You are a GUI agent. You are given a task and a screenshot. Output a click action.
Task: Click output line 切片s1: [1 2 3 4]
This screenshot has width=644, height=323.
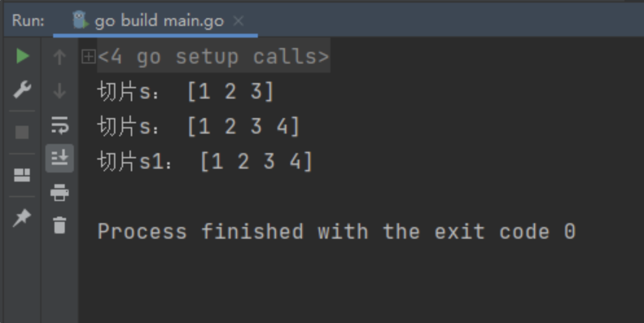pyautogui.click(x=205, y=161)
